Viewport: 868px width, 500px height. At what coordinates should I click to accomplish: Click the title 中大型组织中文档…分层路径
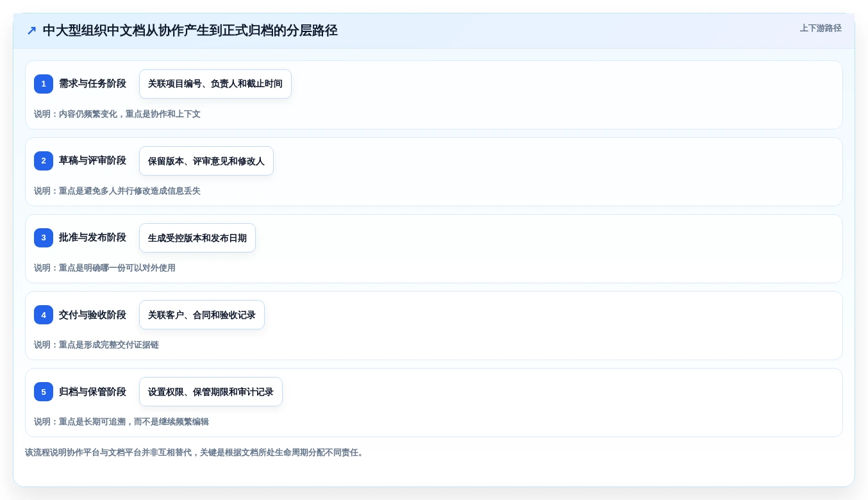[190, 30]
